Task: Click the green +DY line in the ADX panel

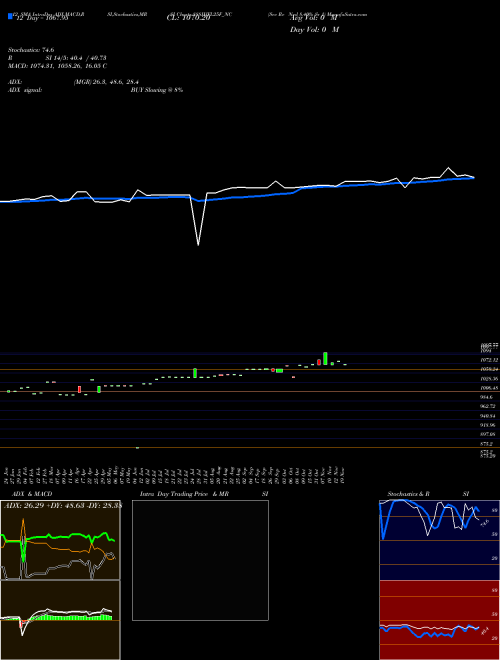Action: pos(59,537)
